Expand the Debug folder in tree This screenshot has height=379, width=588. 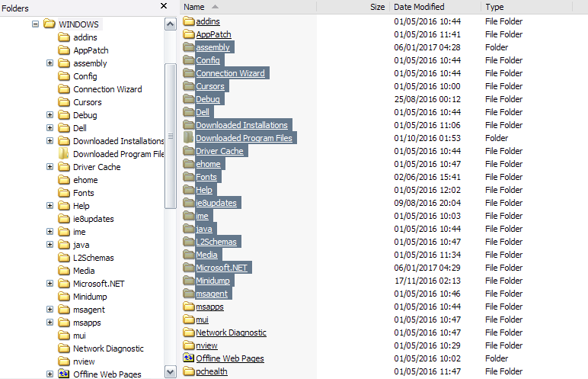pos(50,114)
